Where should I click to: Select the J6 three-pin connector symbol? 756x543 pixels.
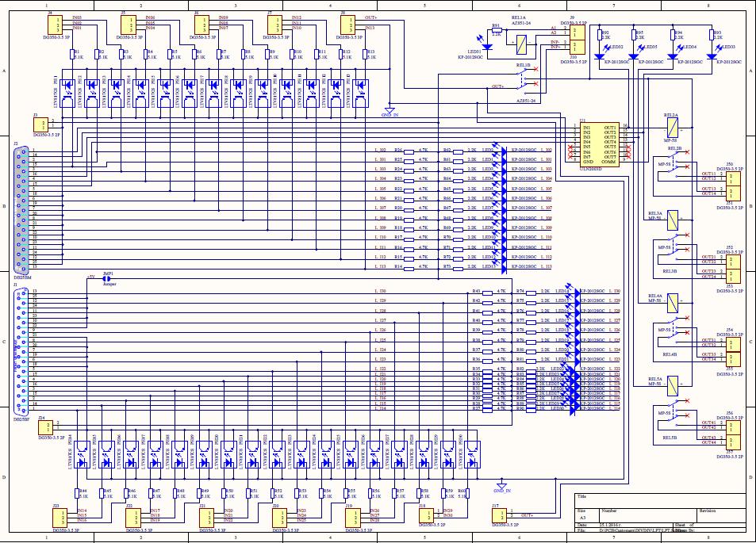202,25
